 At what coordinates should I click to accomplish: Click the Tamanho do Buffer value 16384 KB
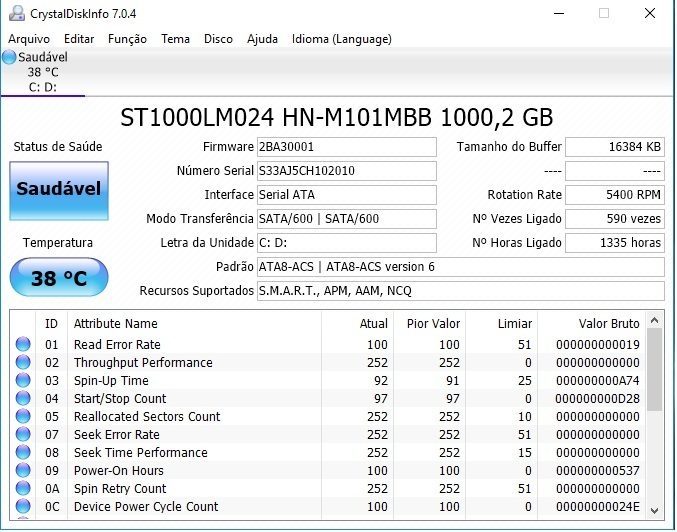click(615, 147)
